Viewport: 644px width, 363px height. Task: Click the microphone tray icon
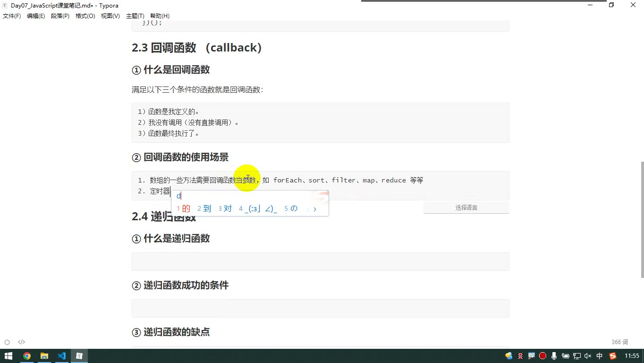554,356
